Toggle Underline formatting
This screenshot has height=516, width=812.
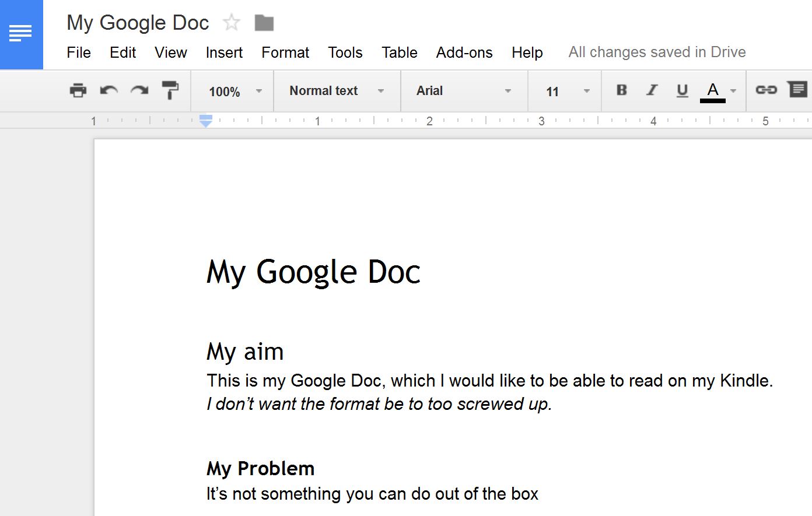pyautogui.click(x=682, y=91)
